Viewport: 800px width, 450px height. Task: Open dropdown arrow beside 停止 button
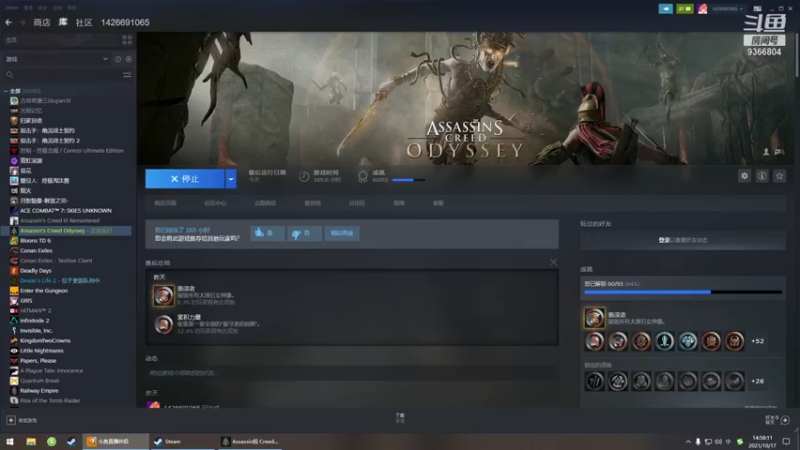point(231,179)
